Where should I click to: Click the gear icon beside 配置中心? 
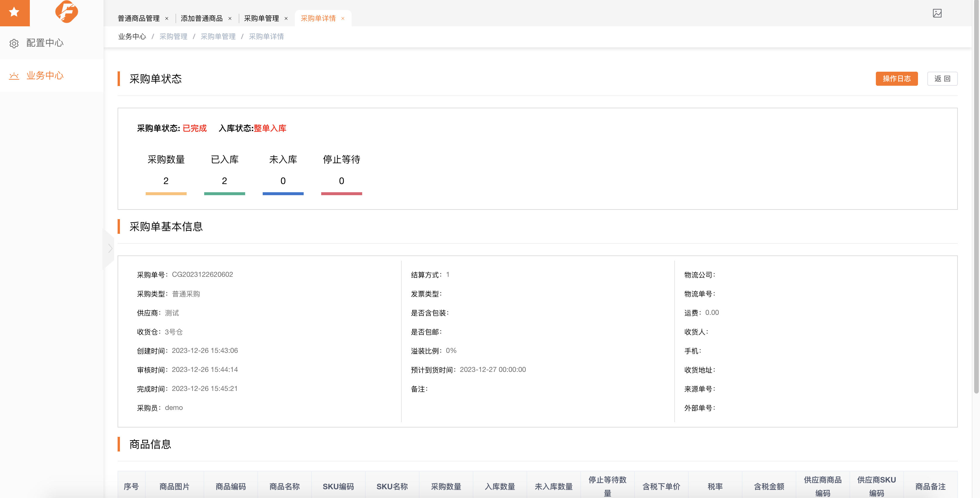[x=14, y=43]
